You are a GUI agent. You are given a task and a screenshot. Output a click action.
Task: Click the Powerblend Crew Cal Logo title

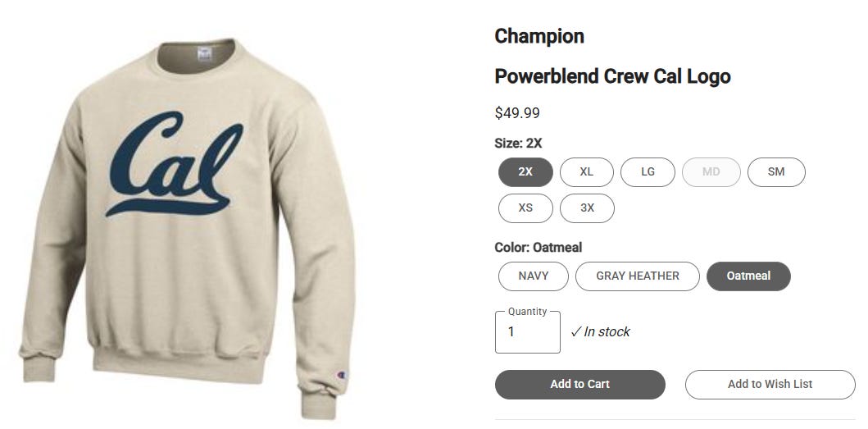tap(612, 76)
